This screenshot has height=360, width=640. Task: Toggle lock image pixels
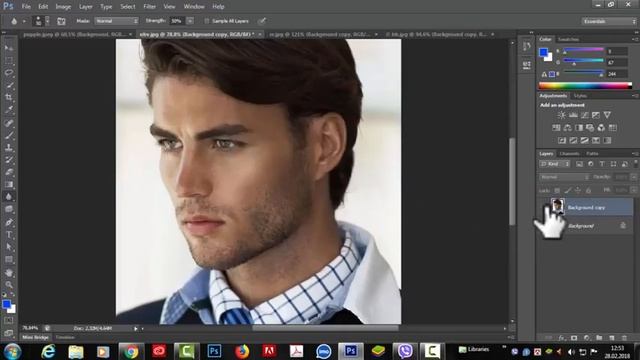[567, 190]
